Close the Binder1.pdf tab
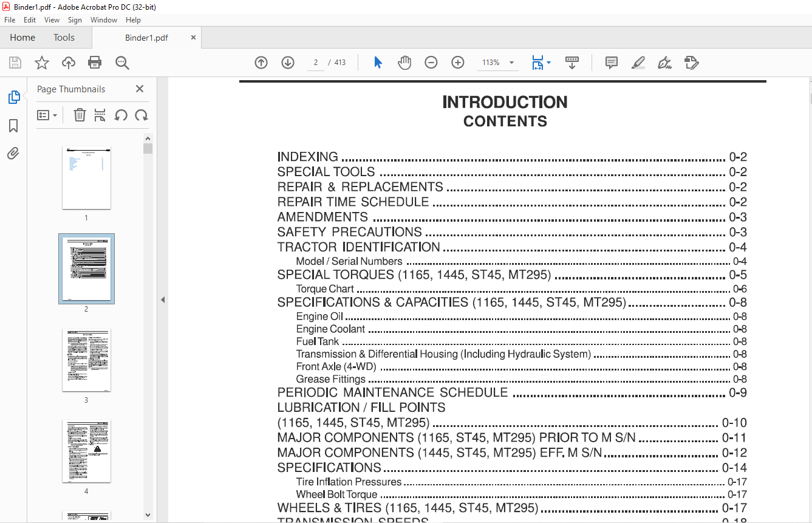812x523 pixels. tap(194, 38)
